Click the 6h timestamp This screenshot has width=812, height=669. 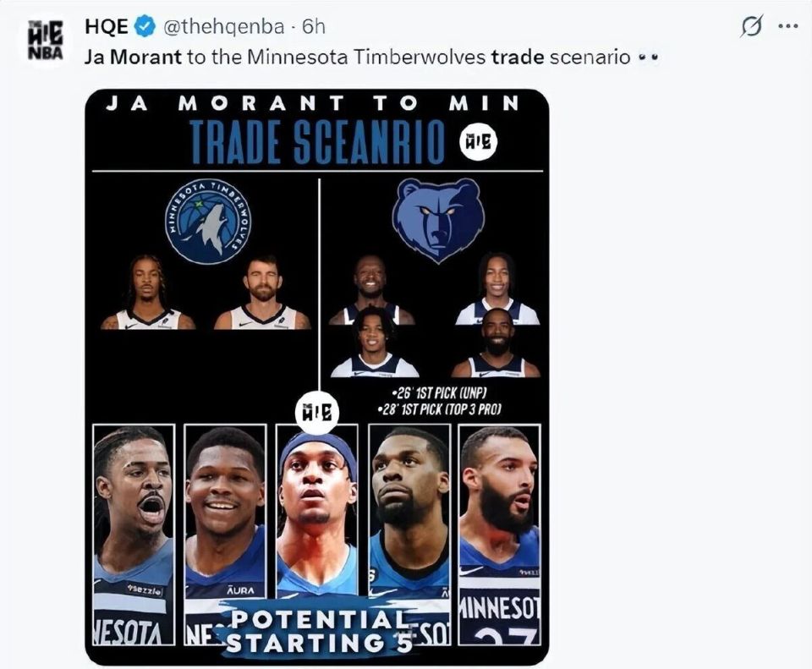tap(313, 27)
